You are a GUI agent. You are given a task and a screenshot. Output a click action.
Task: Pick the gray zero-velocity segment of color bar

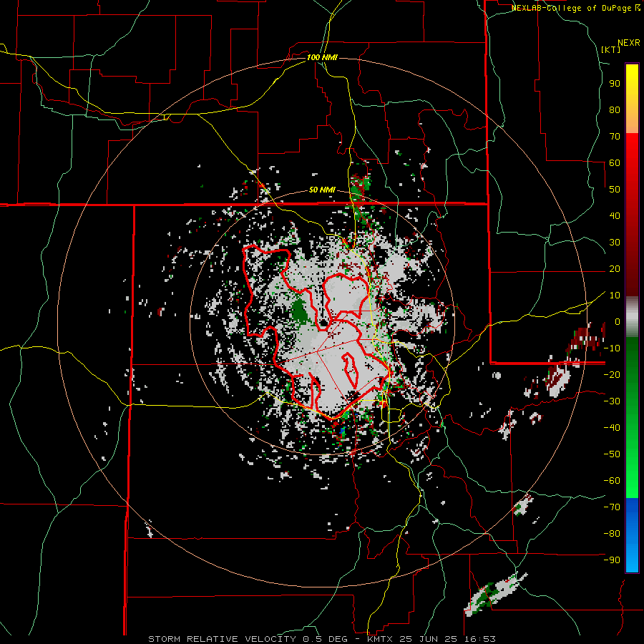tap(632, 317)
